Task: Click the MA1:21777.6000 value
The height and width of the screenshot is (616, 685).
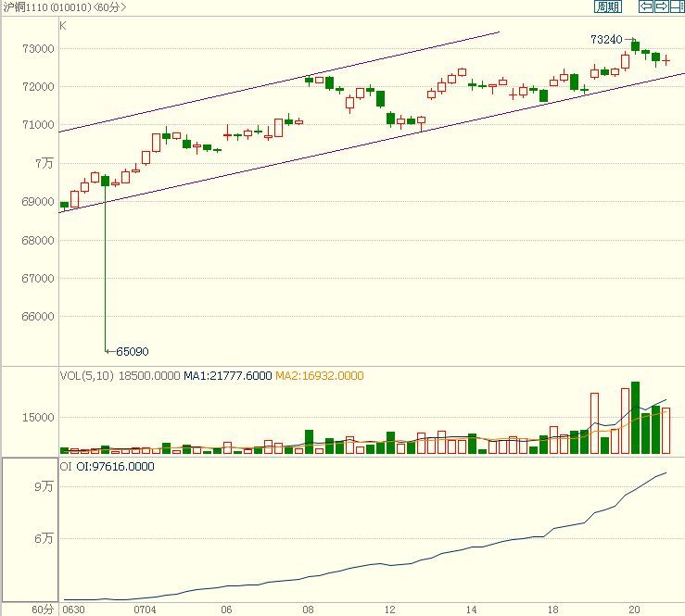Action: pos(228,376)
